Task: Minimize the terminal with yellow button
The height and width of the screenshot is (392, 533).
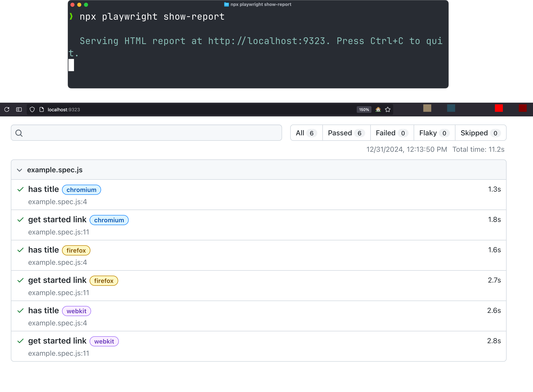Action: point(79,5)
